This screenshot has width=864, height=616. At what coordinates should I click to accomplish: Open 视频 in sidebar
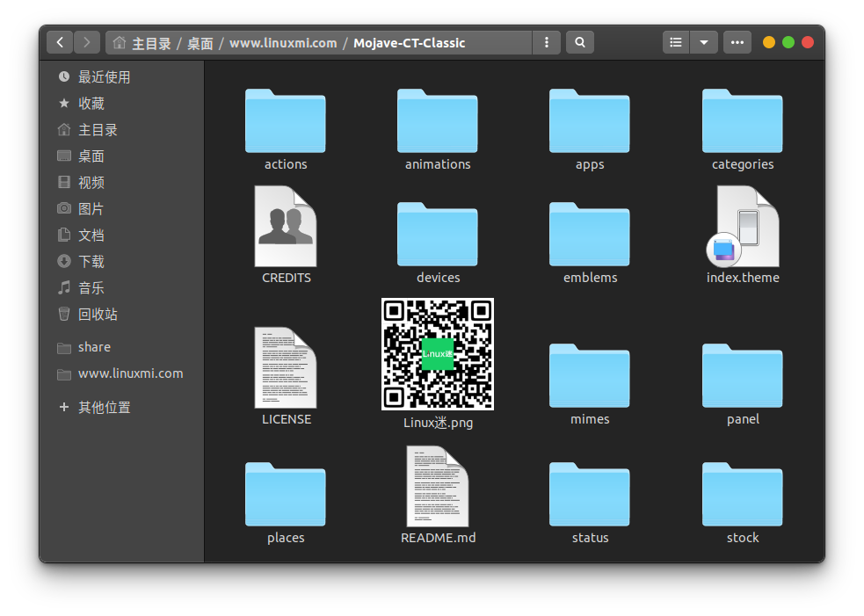[x=122, y=183]
